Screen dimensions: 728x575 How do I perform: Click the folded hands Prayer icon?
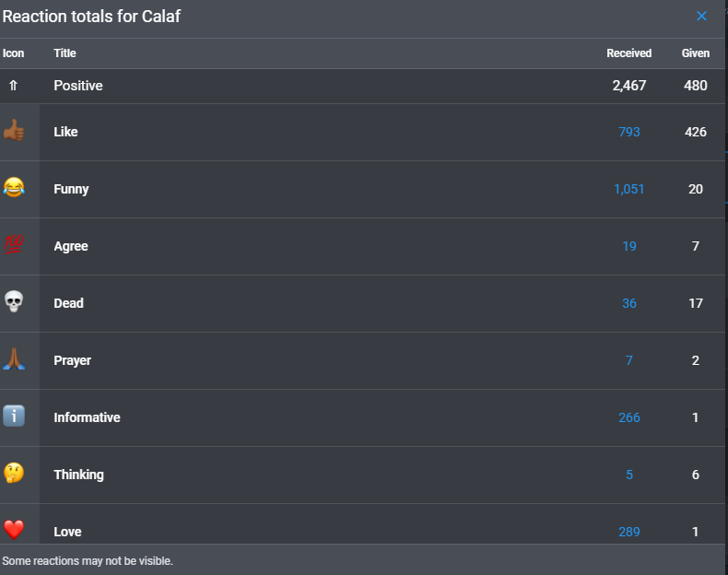[x=14, y=358]
